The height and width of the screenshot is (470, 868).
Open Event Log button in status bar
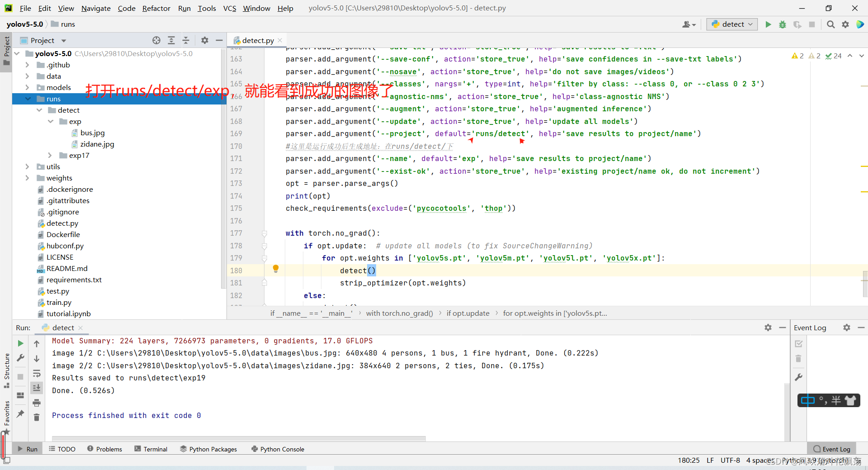(x=831, y=449)
